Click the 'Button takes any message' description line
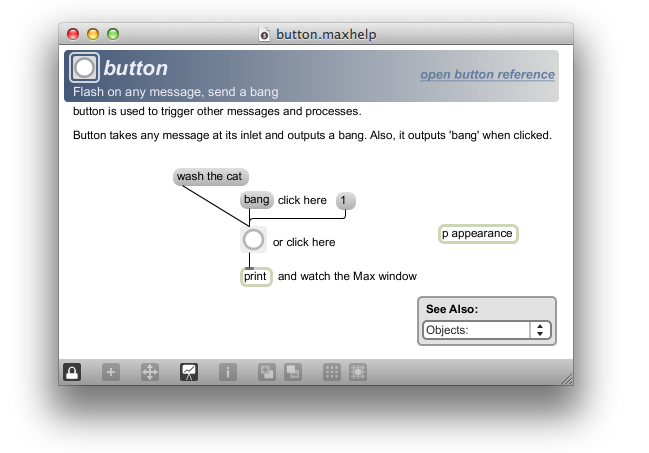The width and height of the screenshot is (649, 453). 312,135
